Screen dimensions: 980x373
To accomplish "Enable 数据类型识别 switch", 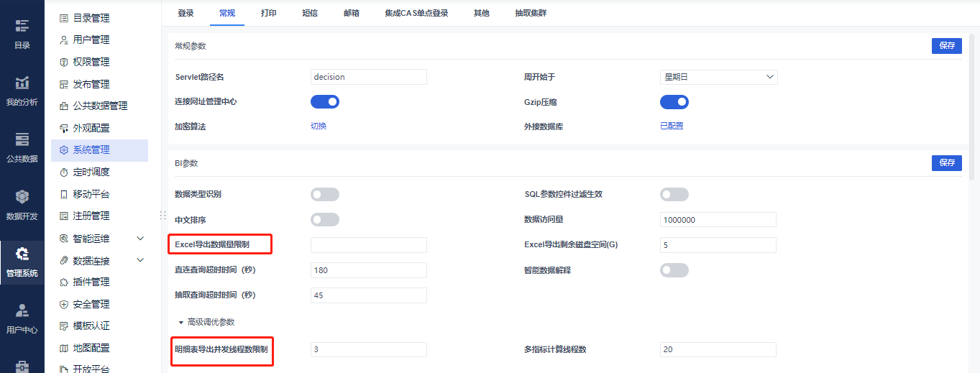I will pos(324,195).
